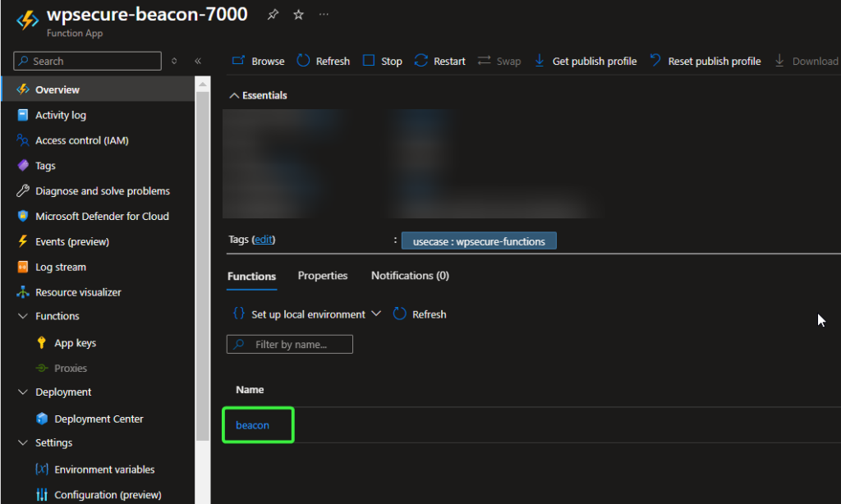The height and width of the screenshot is (504, 841).
Task: Open Microsoft Defender for Cloud
Action: [x=101, y=217]
